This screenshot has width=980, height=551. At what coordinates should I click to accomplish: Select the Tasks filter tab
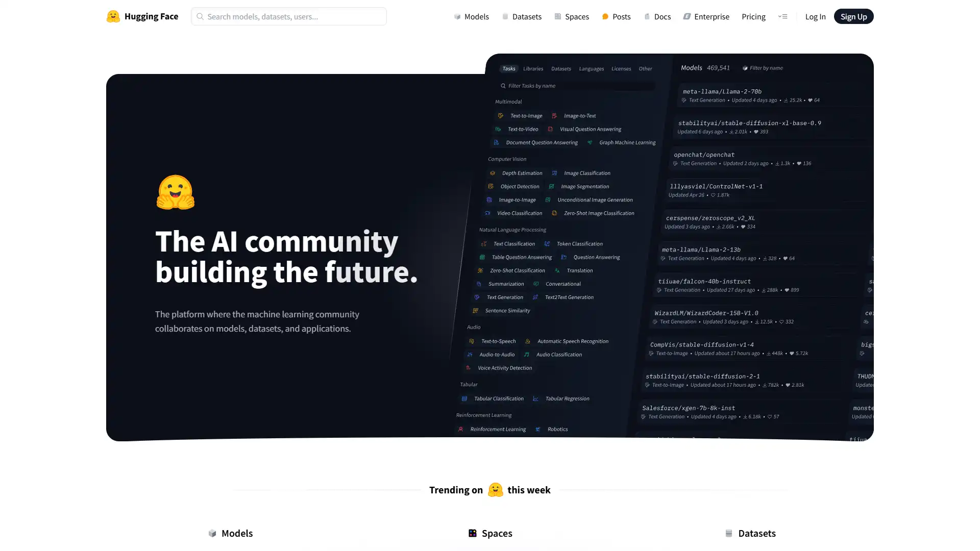[509, 68]
